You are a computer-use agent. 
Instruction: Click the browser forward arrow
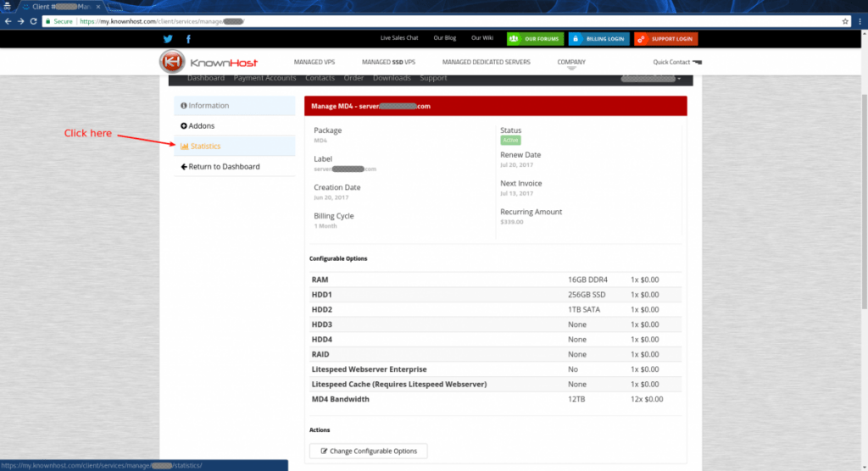tap(20, 21)
